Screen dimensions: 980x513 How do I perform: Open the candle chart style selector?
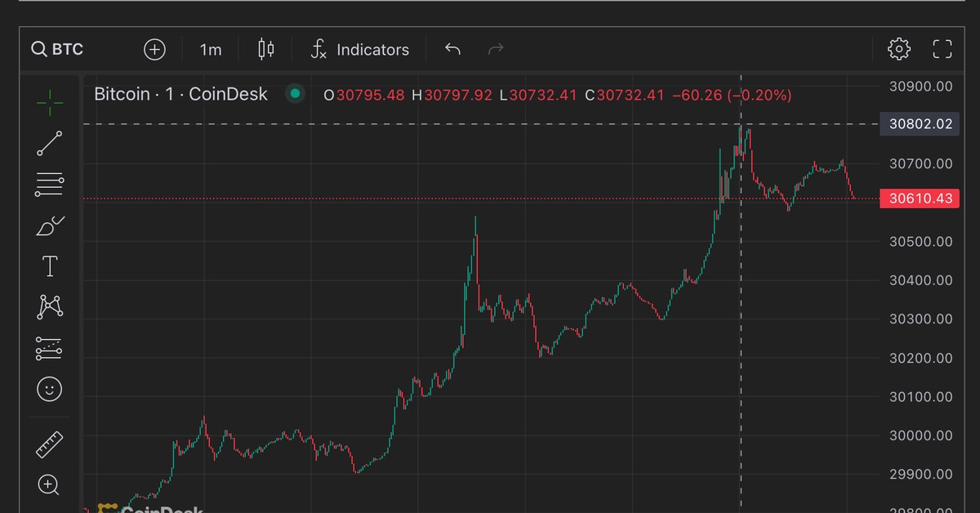click(264, 49)
